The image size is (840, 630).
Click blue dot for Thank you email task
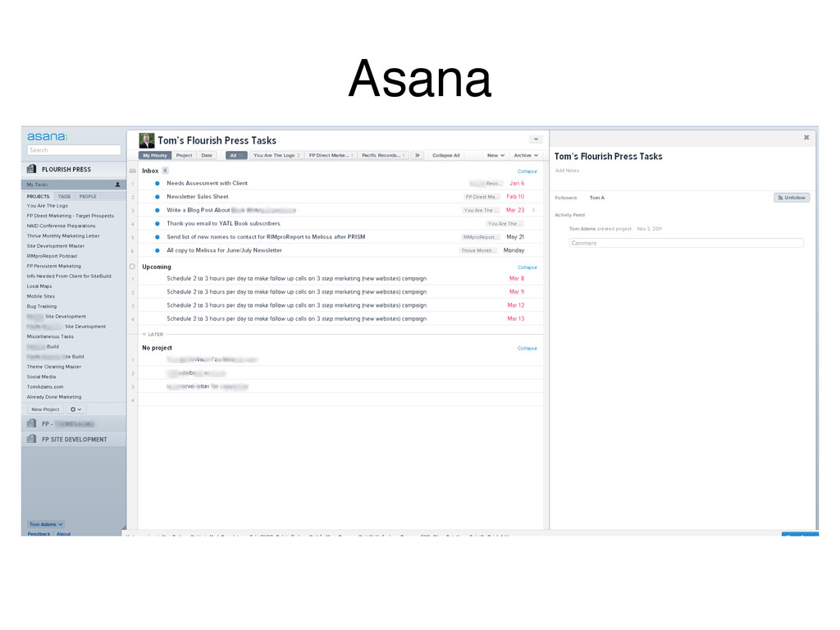tap(157, 223)
